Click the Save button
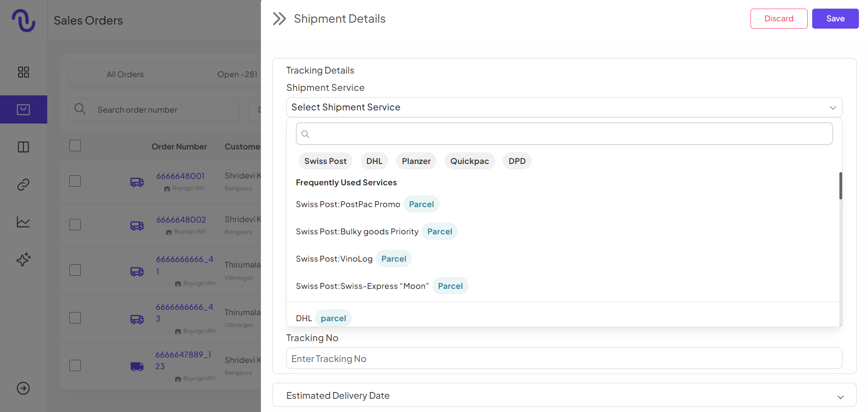The height and width of the screenshot is (412, 868). click(x=835, y=19)
